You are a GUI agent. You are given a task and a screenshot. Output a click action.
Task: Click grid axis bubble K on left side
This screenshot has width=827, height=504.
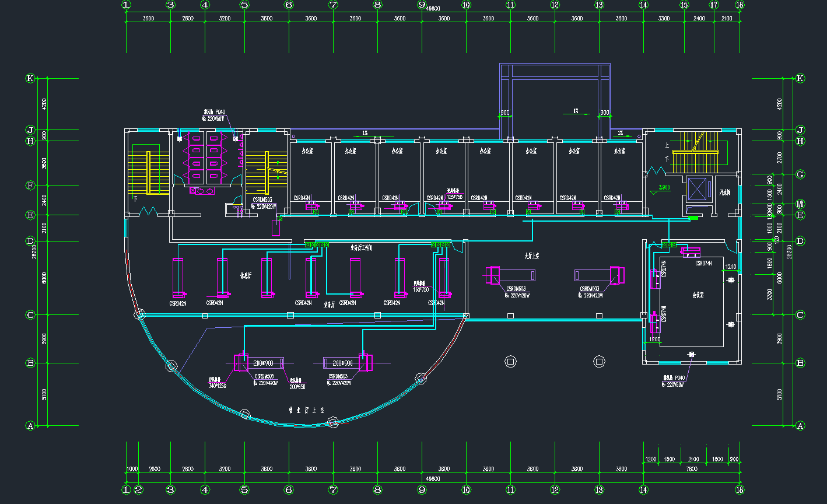pos(30,78)
